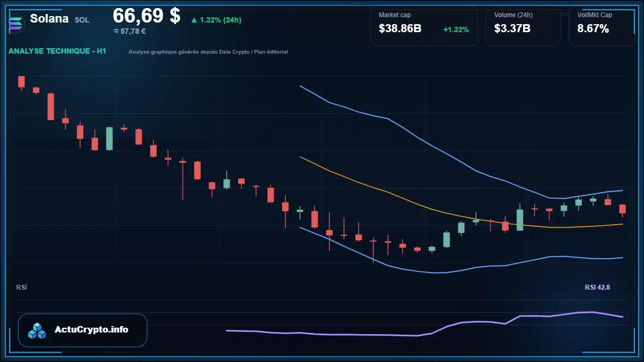Click the first red candle at the chart's left
The width and height of the screenshot is (644, 362).
(x=21, y=82)
